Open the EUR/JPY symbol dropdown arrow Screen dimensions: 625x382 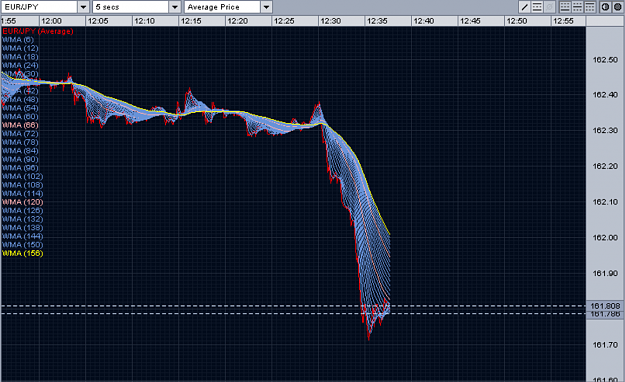pos(83,7)
